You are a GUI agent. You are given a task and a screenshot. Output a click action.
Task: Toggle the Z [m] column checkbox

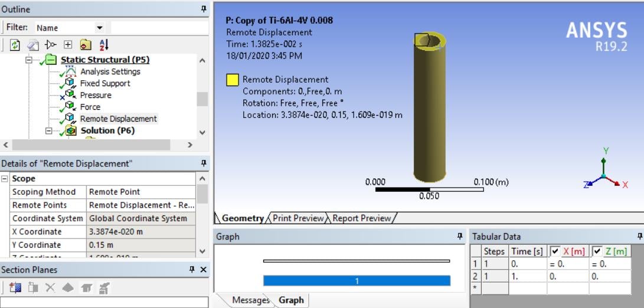click(x=597, y=251)
